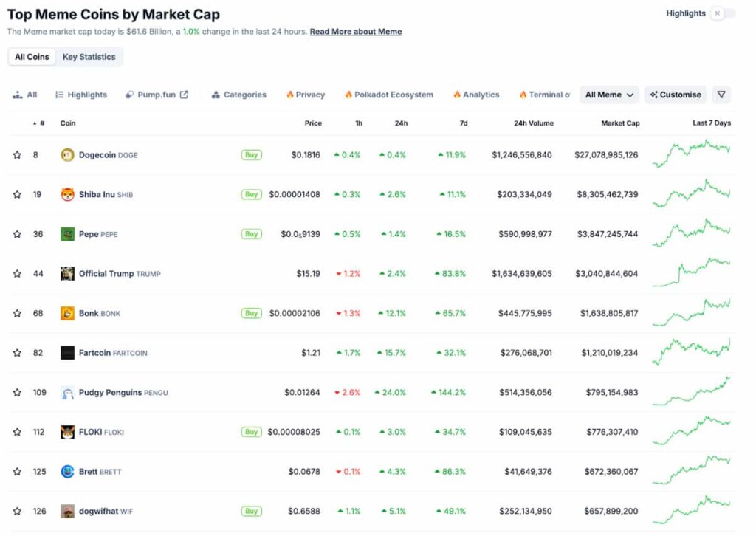Star Bonk as a favorite
The height and width of the screenshot is (536, 756).
18,313
